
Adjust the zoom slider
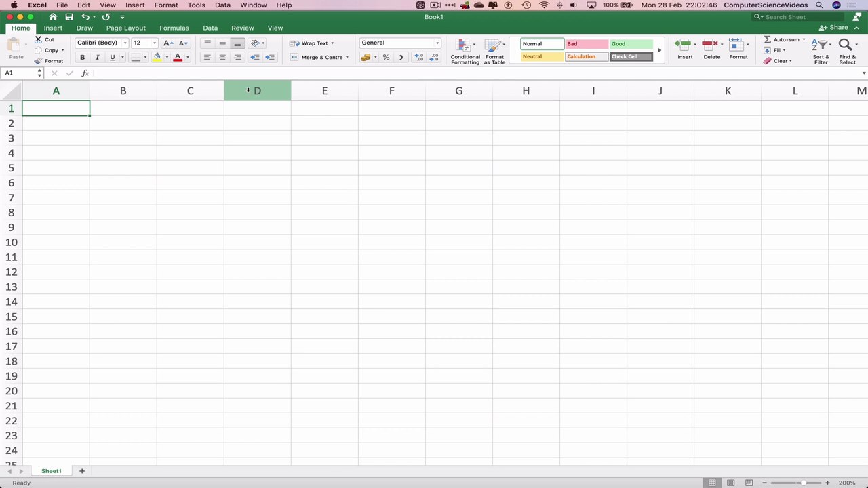click(x=803, y=483)
